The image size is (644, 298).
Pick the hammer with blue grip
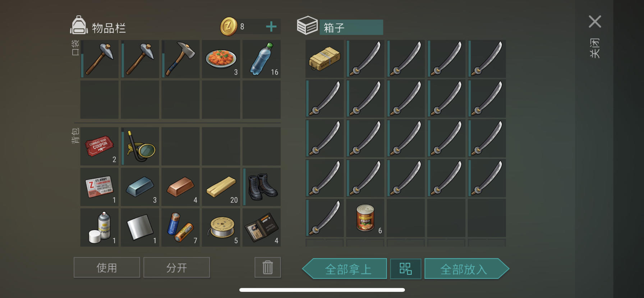click(180, 59)
